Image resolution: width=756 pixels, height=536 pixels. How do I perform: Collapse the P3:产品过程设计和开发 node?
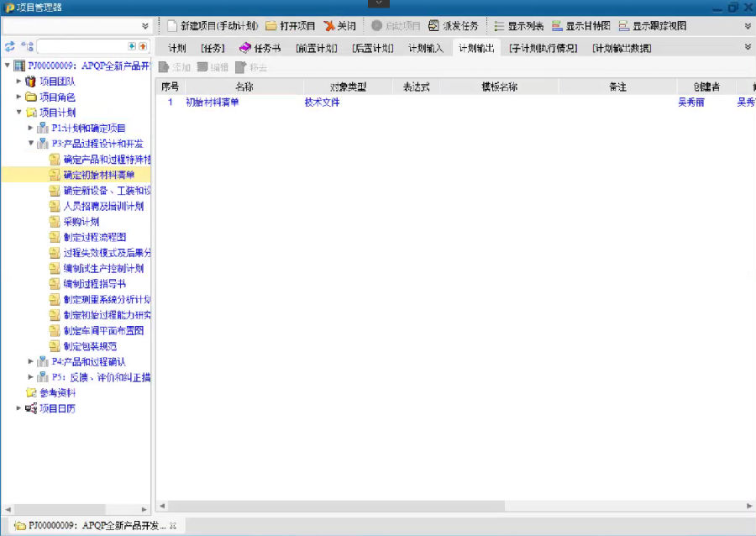click(31, 144)
